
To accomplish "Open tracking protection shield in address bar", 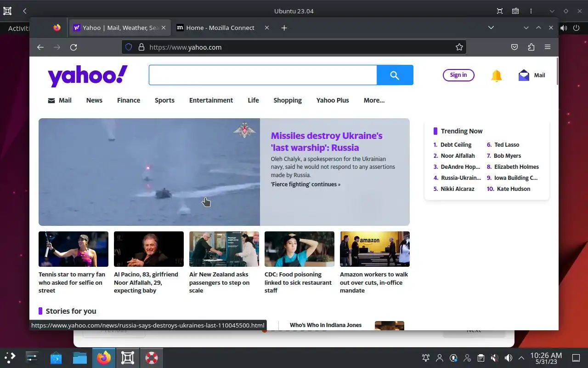I will pos(129,47).
